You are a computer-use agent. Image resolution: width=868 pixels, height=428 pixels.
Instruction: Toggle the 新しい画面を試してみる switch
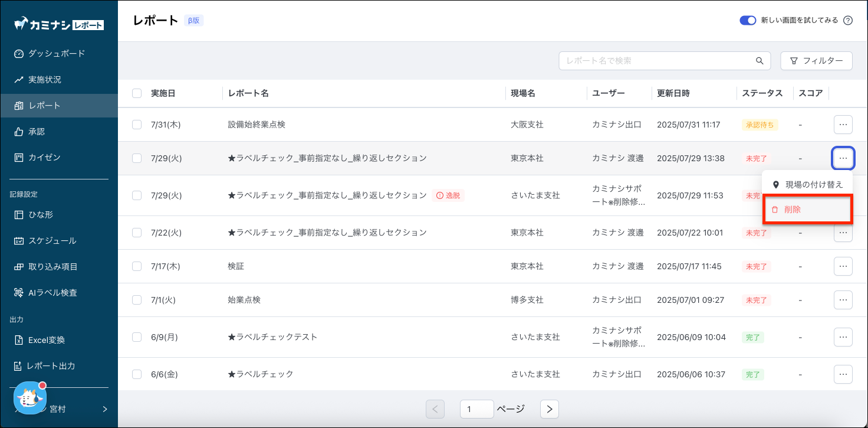click(x=748, y=21)
